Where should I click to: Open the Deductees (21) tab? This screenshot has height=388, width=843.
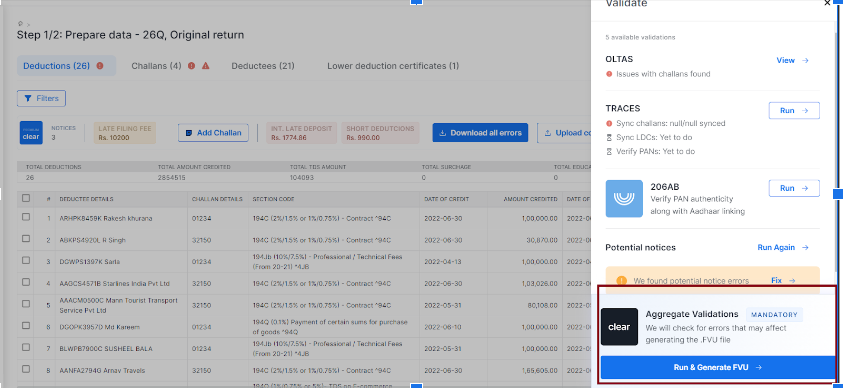[x=263, y=66]
